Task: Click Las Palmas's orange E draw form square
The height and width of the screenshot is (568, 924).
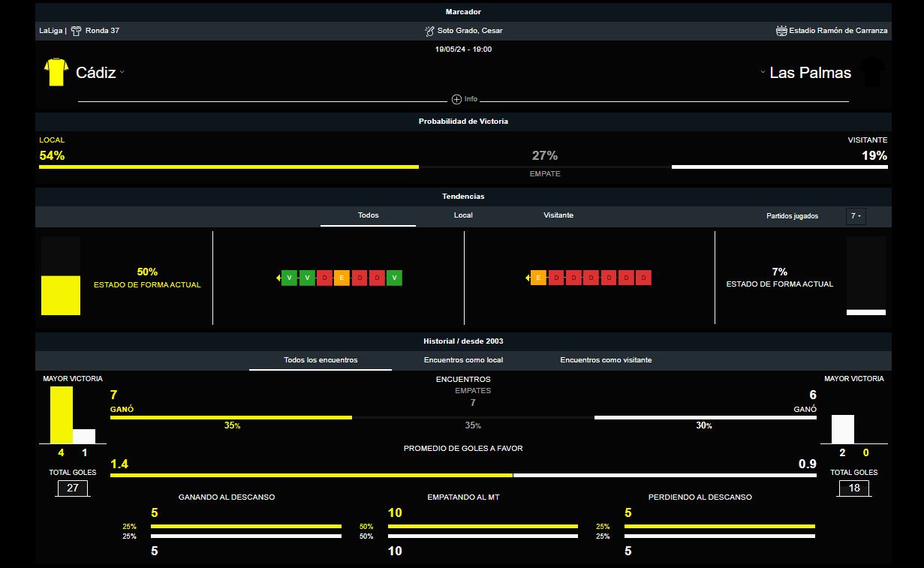Action: [x=538, y=278]
